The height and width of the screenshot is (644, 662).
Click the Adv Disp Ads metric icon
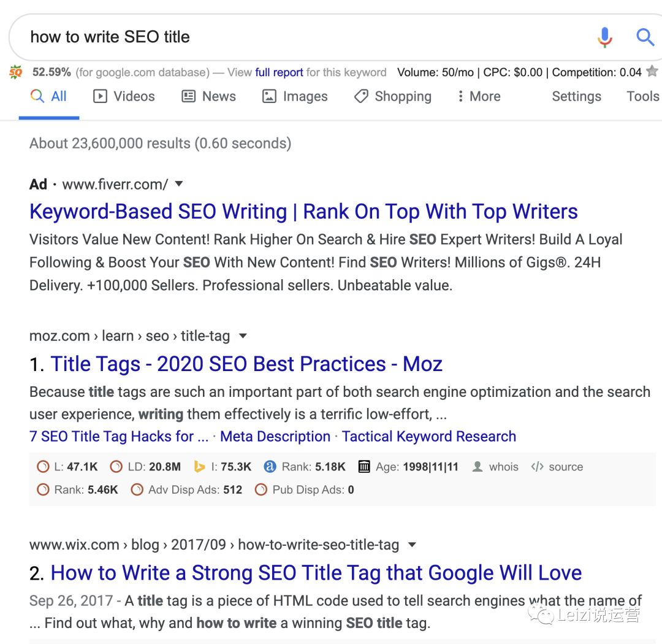point(137,490)
